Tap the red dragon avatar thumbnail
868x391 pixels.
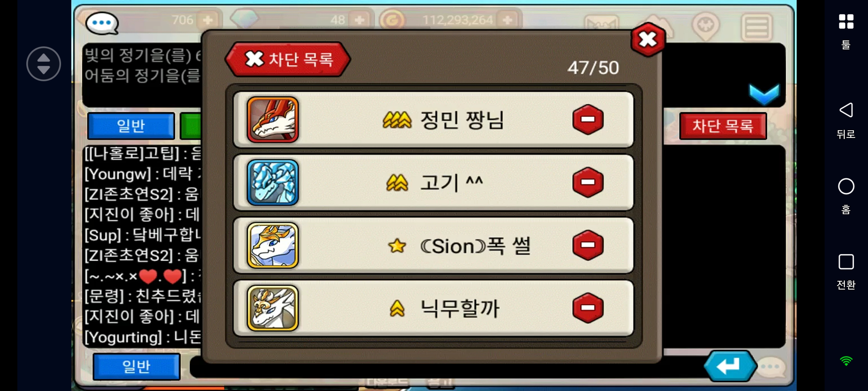click(x=273, y=119)
